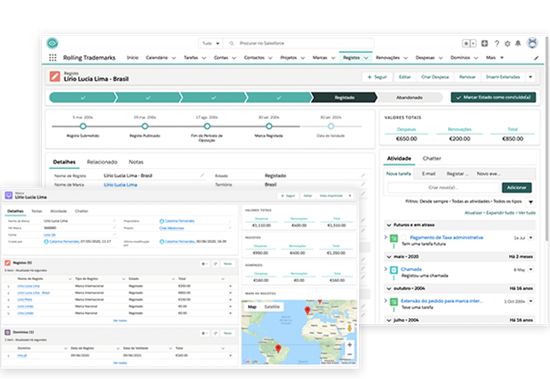550x379 pixels.
Task: Open the Tudo search scope dropdown
Action: pyautogui.click(x=211, y=43)
